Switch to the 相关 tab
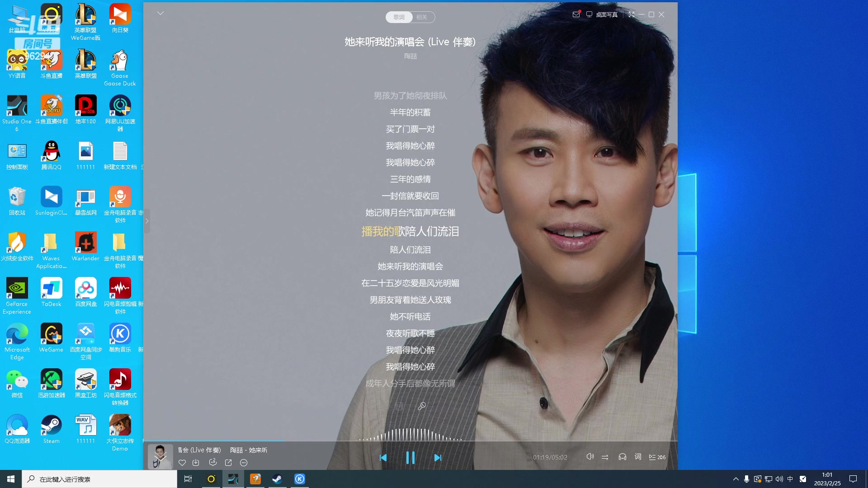 (x=422, y=17)
